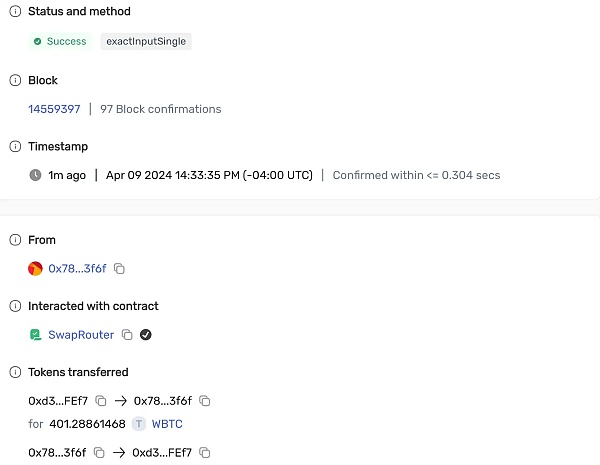Copy the SwapRouter contract address
This screenshot has width=600, height=465.
point(127,335)
